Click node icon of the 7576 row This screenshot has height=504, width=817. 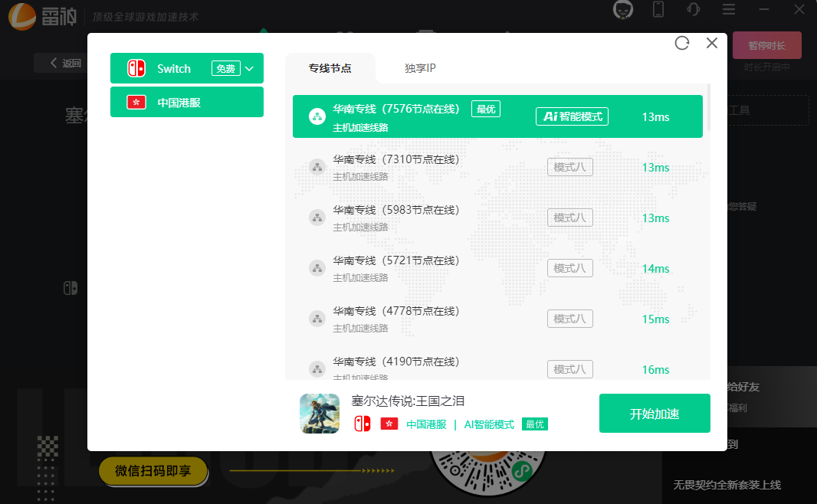[317, 116]
